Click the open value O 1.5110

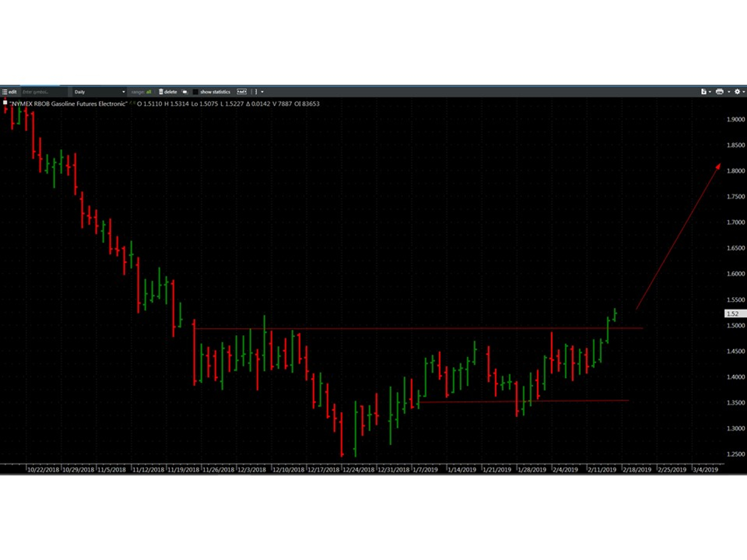tap(150, 104)
